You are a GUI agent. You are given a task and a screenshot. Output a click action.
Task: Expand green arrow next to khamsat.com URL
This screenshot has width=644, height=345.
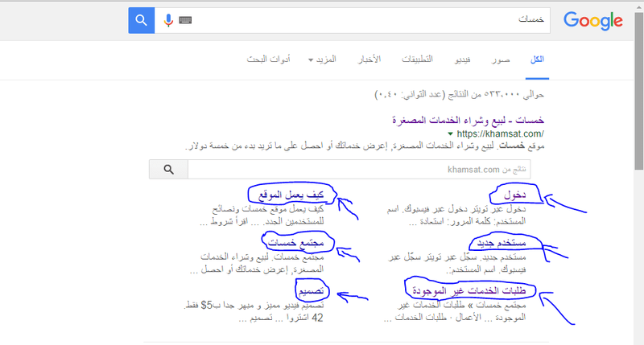tap(450, 133)
